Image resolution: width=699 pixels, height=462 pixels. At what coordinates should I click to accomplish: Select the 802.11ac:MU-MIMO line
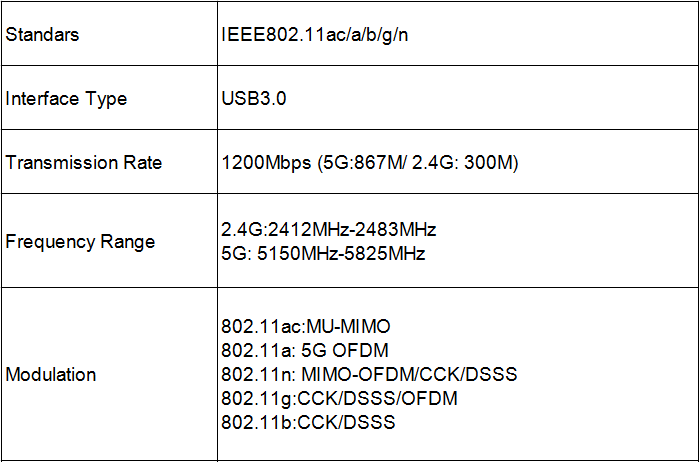coord(306,326)
